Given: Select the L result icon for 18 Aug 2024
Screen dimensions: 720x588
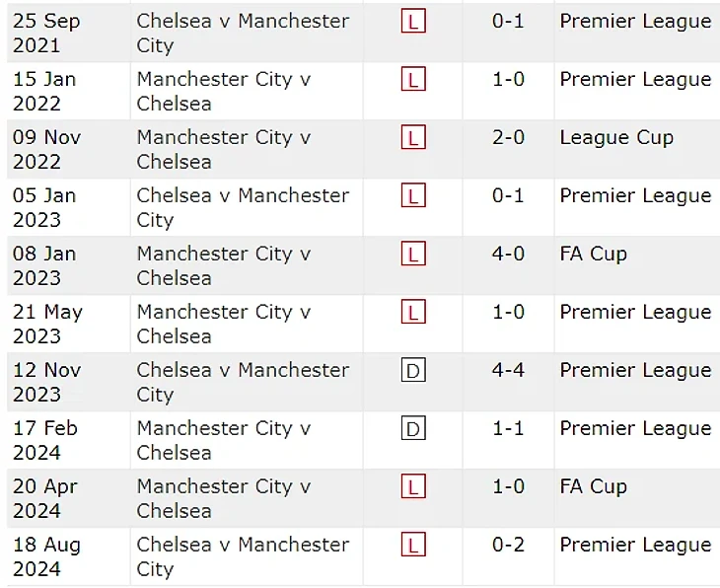Looking at the screenshot, I should click(x=413, y=545).
